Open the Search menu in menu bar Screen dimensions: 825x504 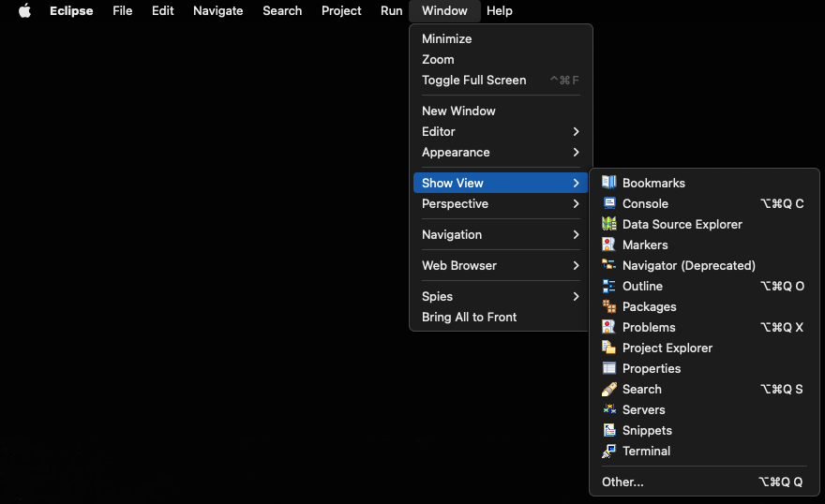point(282,10)
